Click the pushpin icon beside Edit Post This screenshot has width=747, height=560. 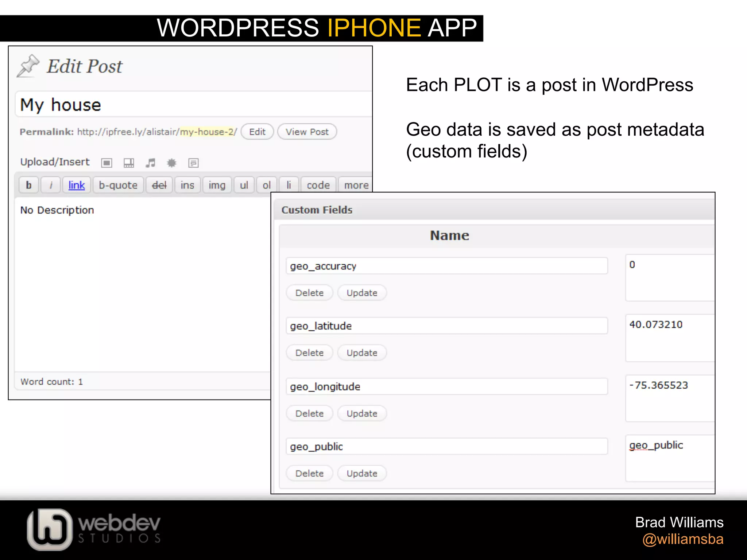[28, 66]
